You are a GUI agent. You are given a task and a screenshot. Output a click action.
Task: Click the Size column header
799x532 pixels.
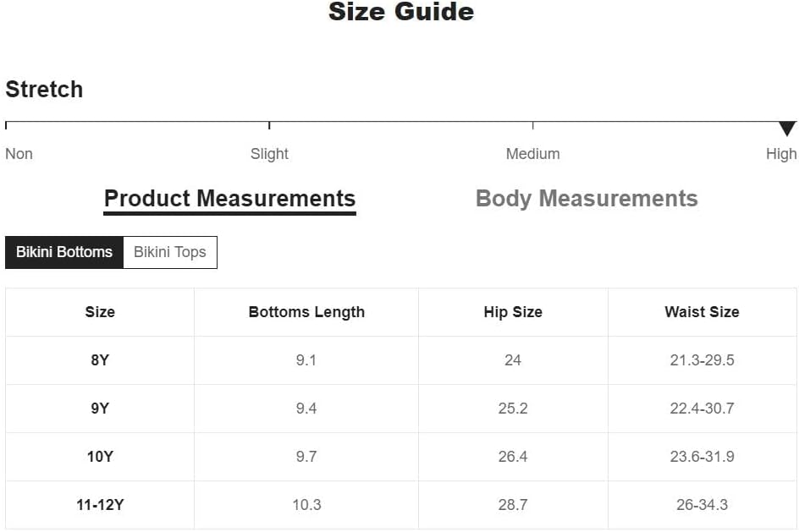(100, 312)
